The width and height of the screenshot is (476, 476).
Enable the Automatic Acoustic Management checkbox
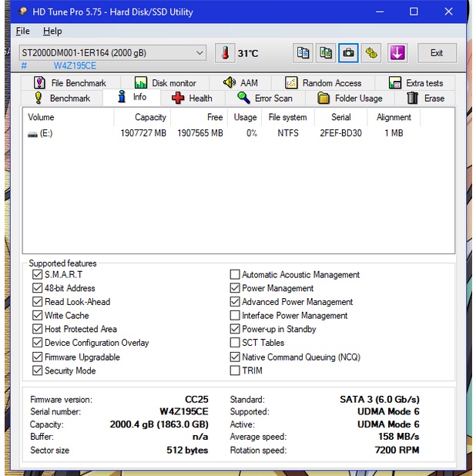click(235, 275)
